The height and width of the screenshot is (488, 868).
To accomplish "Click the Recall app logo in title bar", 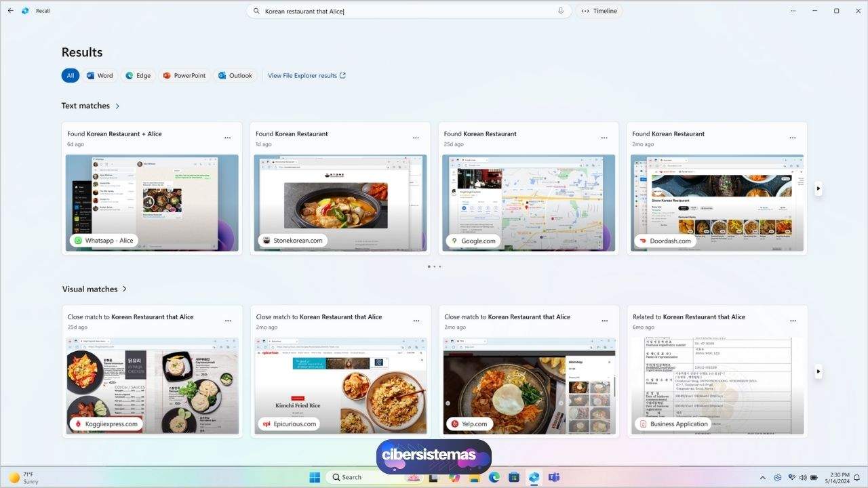I will [26, 11].
